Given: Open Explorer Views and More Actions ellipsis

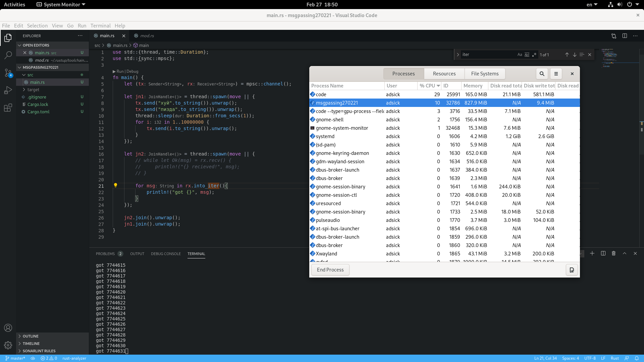Looking at the screenshot, I should pos(80,36).
